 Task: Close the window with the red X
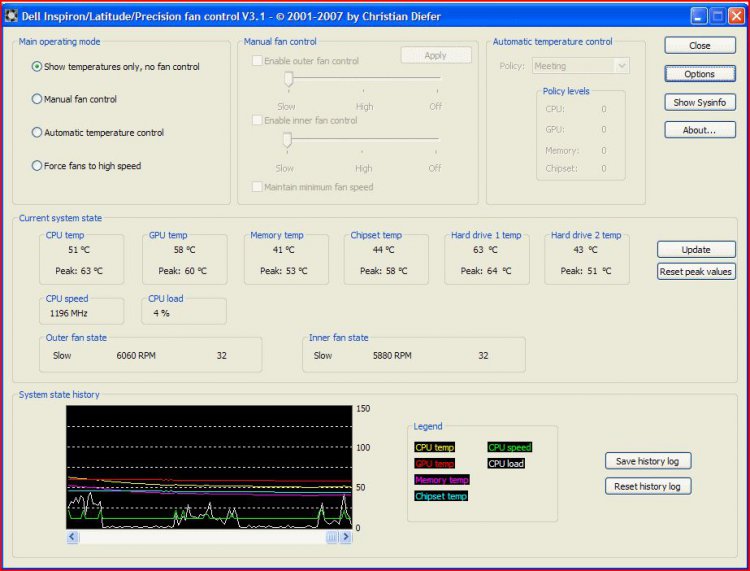[x=736, y=16]
